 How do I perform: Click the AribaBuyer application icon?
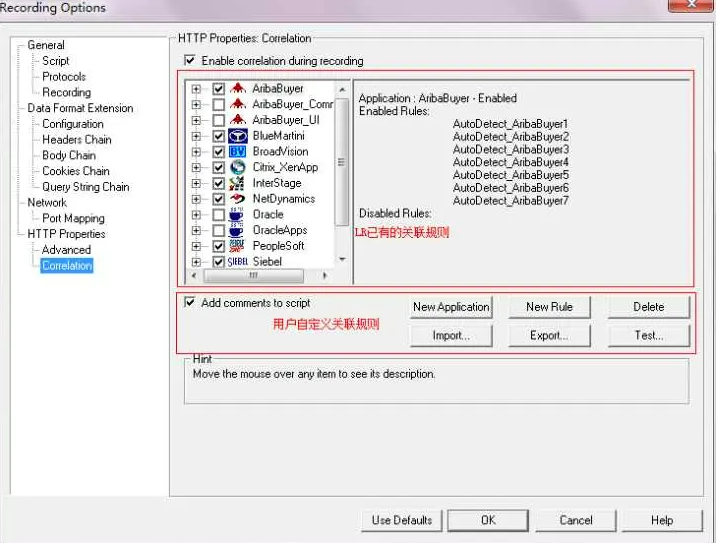(237, 89)
